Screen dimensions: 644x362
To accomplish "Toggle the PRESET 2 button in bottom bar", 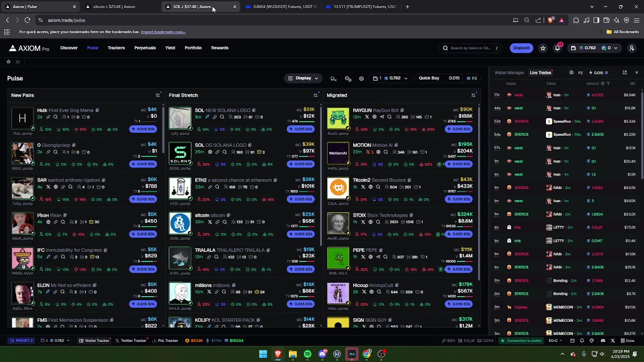I will click(21, 340).
